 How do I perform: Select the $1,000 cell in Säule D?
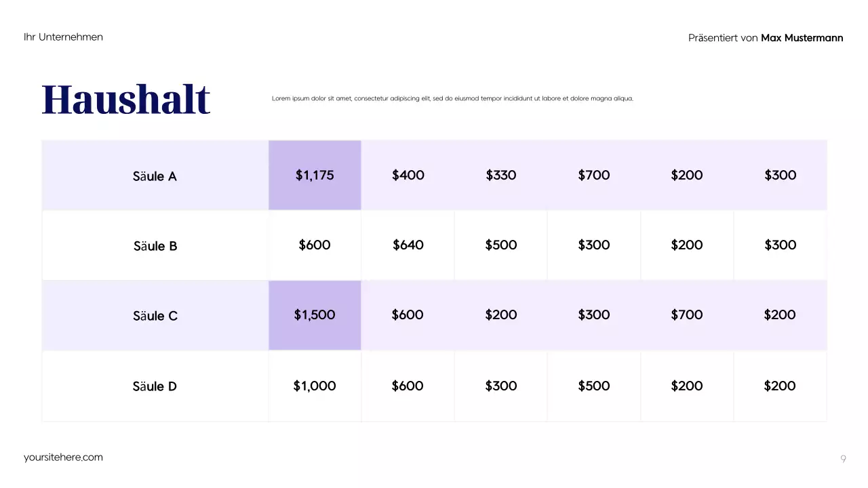(x=315, y=386)
